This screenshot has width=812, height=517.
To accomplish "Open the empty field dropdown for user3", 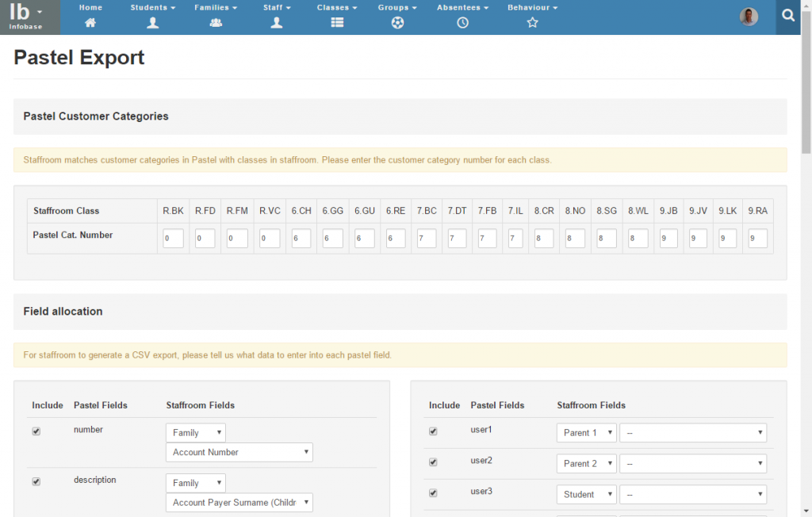I will [693, 494].
